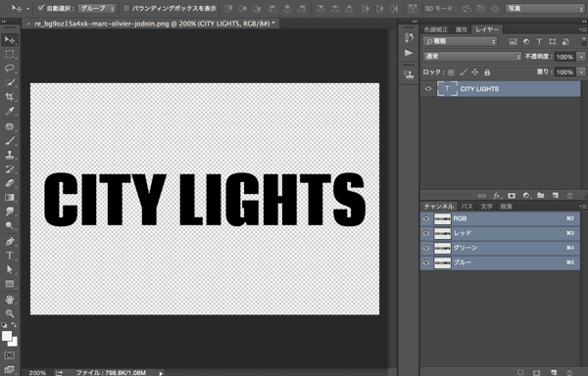Open the 種類 layer filter dropdown

click(x=461, y=41)
